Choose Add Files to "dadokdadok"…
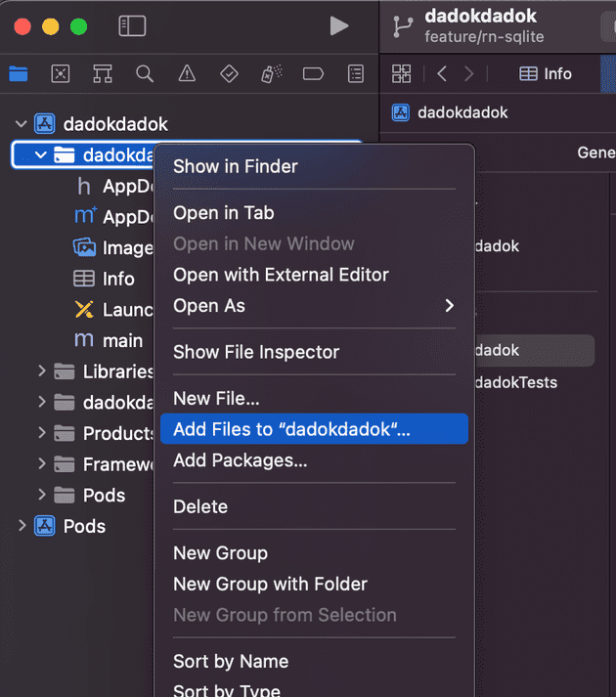This screenshot has width=616, height=697. pos(291,429)
